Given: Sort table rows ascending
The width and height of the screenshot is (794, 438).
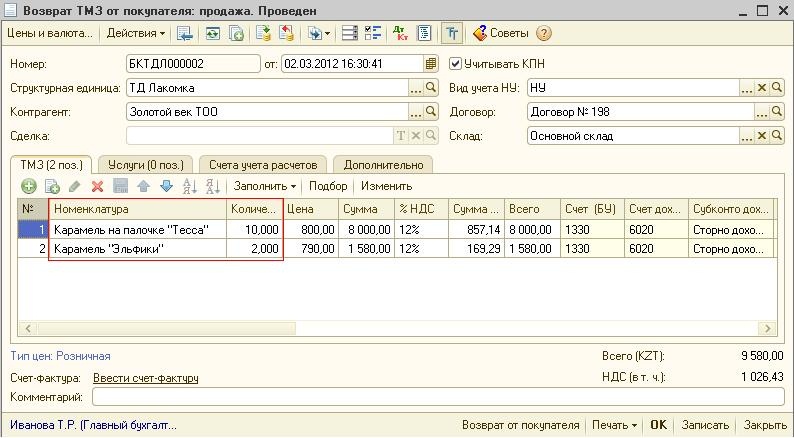Looking at the screenshot, I should pyautogui.click(x=189, y=186).
